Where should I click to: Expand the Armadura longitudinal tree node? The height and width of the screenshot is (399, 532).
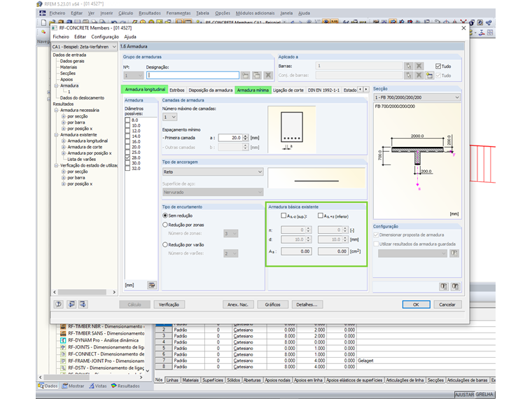pyautogui.click(x=64, y=141)
